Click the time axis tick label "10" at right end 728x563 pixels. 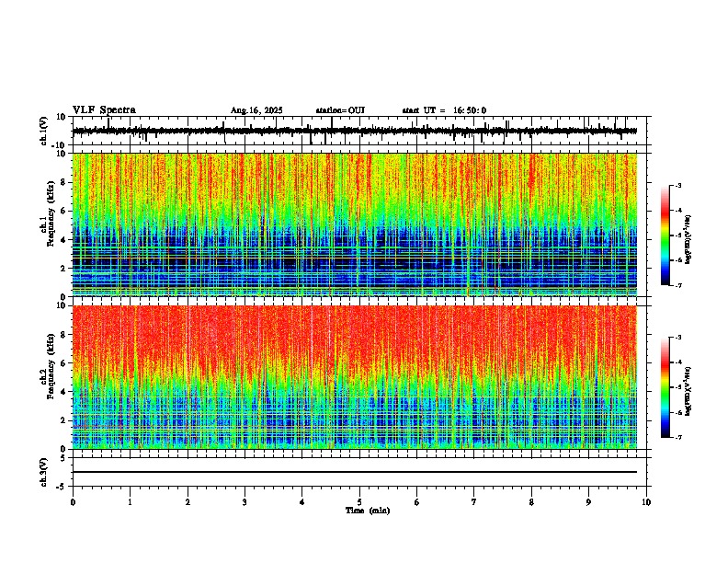click(x=646, y=502)
